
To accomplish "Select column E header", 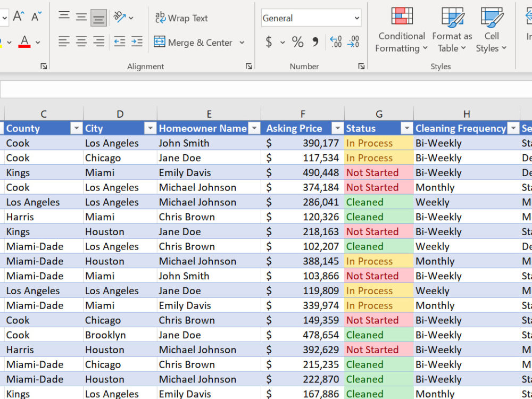I will (209, 114).
